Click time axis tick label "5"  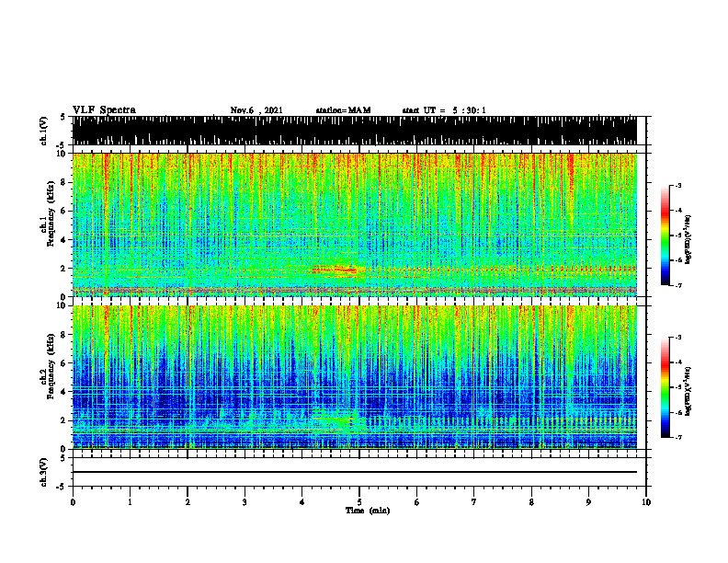click(x=359, y=502)
